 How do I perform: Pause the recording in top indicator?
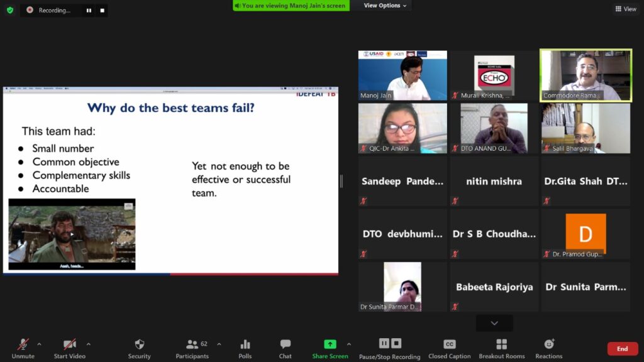tap(89, 11)
